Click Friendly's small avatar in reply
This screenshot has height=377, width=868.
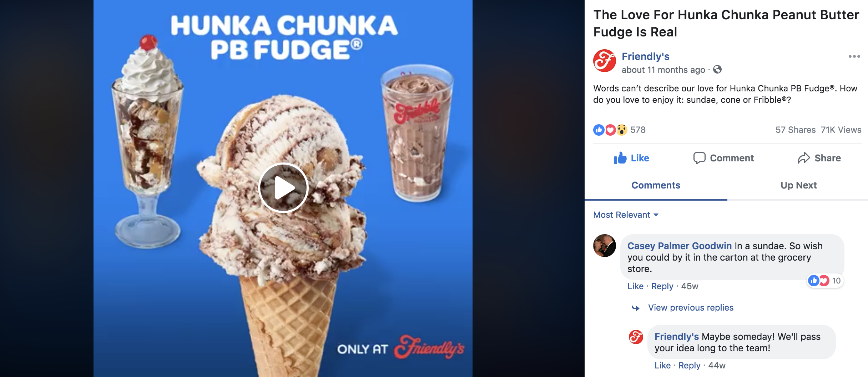pyautogui.click(x=636, y=337)
